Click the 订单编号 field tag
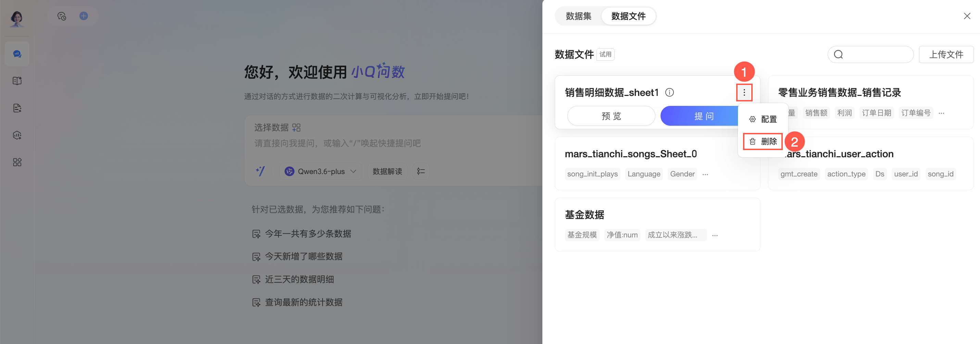This screenshot has width=980, height=344. (916, 113)
